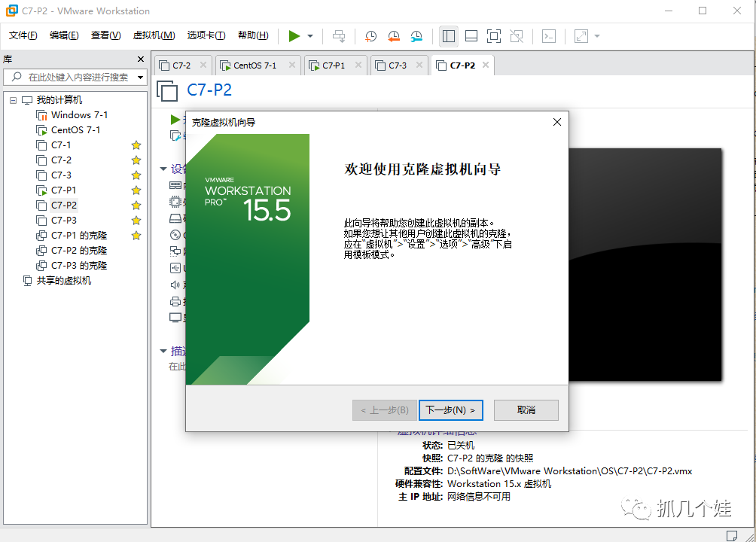Select C7-P2 的克隆 in the library
756x542 pixels.
pyautogui.click(x=78, y=250)
